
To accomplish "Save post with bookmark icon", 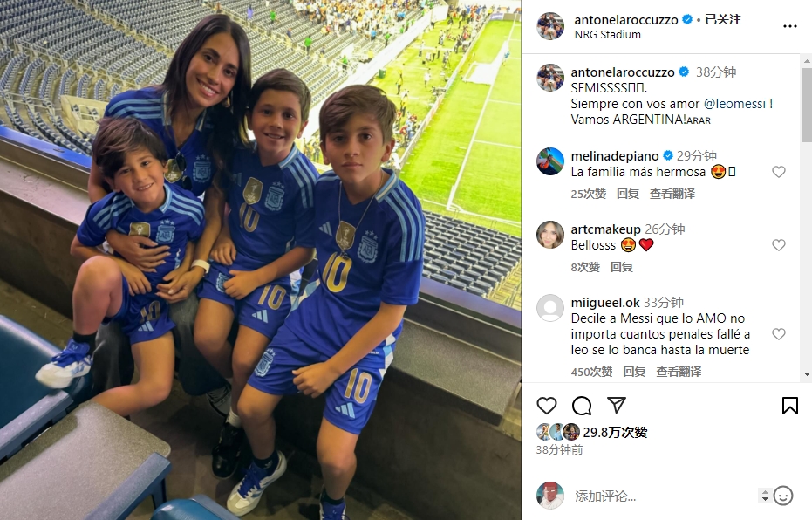I will [x=789, y=406].
